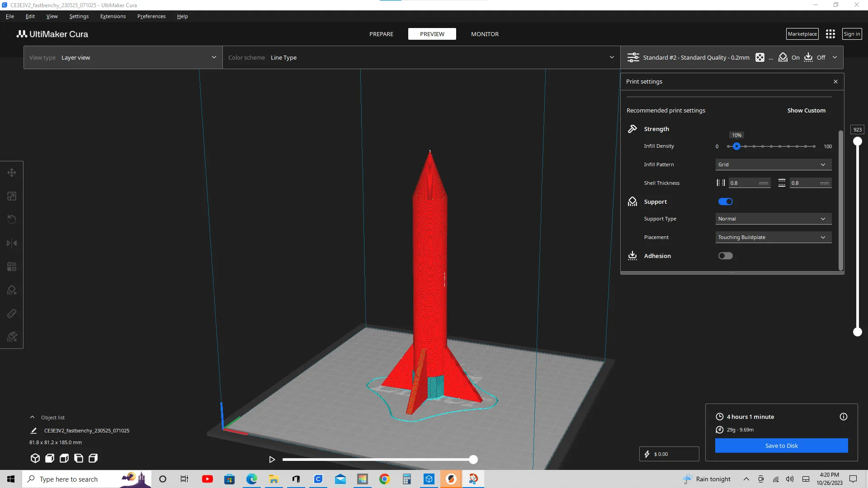Change Infill Pattern from Grid dropdown
This screenshot has height=488, width=868.
tap(773, 164)
